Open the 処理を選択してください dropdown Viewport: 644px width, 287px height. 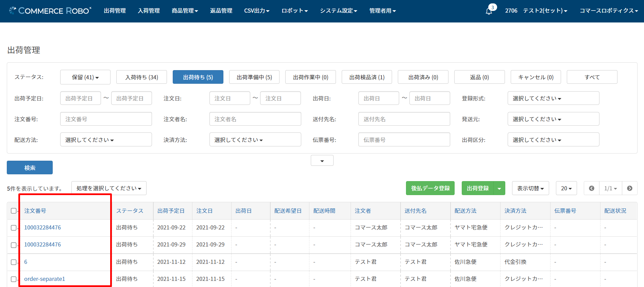[109, 188]
